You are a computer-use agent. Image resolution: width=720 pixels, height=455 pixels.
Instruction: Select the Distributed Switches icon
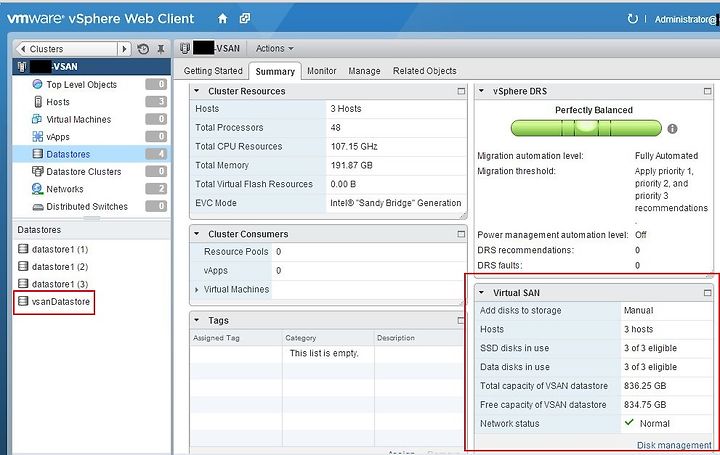[x=38, y=207]
